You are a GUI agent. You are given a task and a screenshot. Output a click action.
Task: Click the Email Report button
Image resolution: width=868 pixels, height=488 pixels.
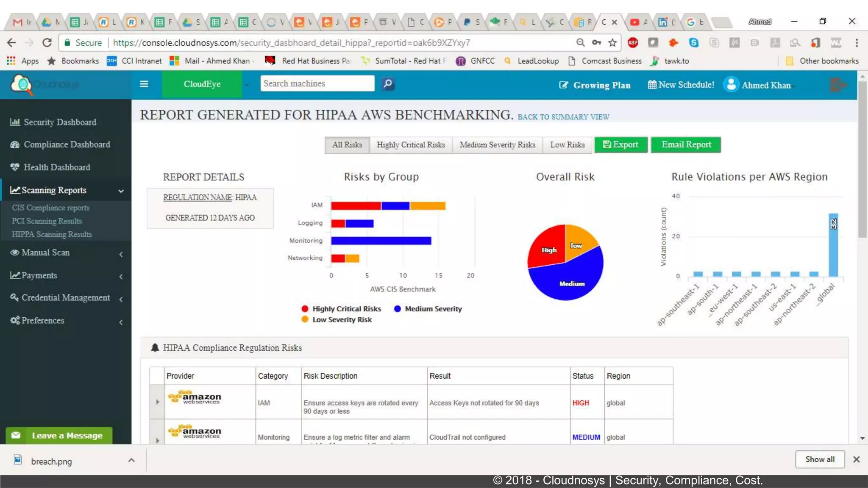pyautogui.click(x=686, y=145)
